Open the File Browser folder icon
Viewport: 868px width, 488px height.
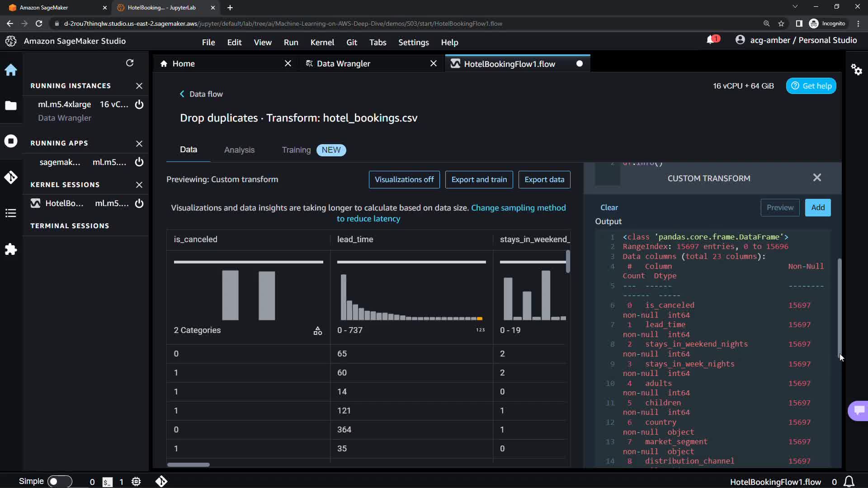11,106
